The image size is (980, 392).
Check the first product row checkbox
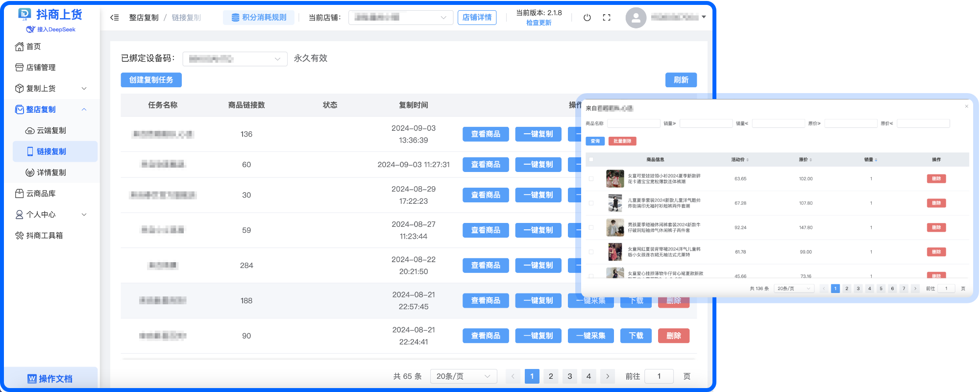click(591, 179)
